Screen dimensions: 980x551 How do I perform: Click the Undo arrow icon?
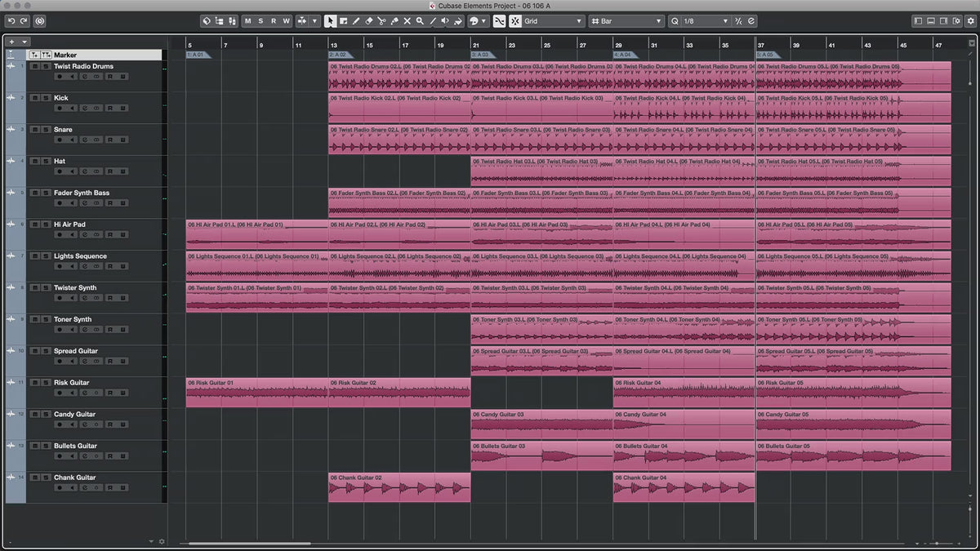coord(11,20)
